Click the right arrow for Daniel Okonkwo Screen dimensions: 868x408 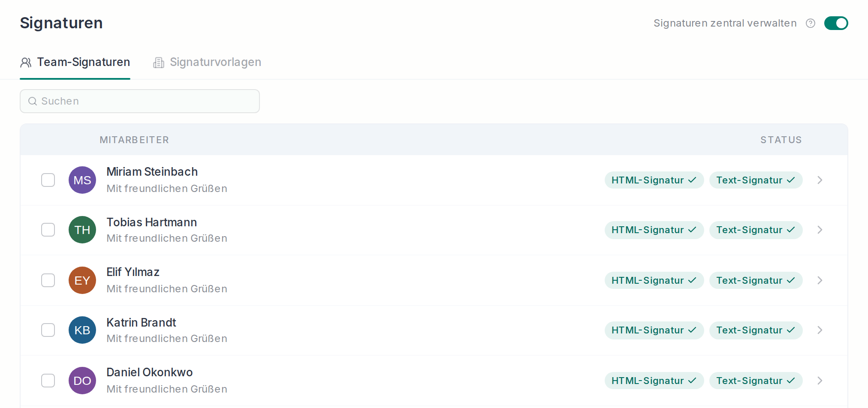click(x=820, y=381)
